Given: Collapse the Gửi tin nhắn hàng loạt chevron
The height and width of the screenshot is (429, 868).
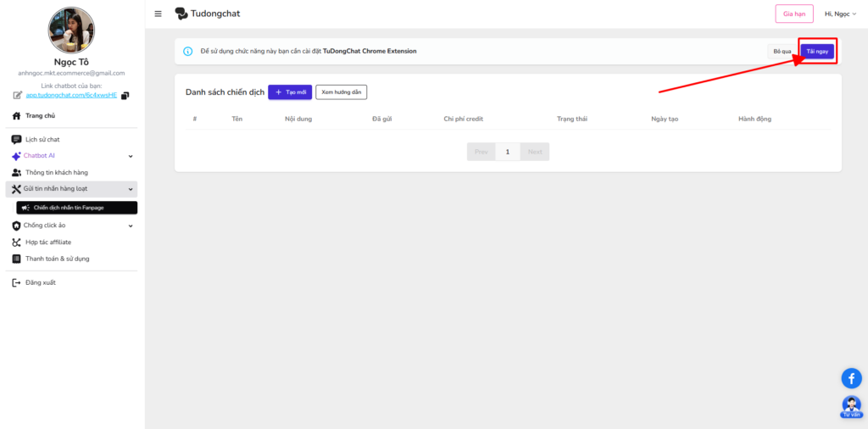Looking at the screenshot, I should point(131,189).
